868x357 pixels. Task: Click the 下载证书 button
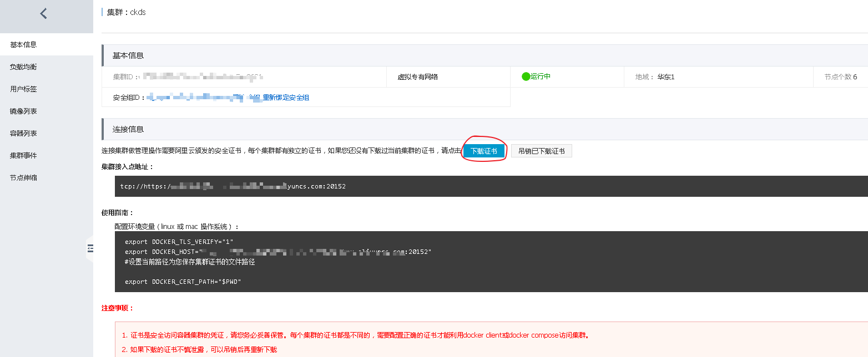coord(484,151)
